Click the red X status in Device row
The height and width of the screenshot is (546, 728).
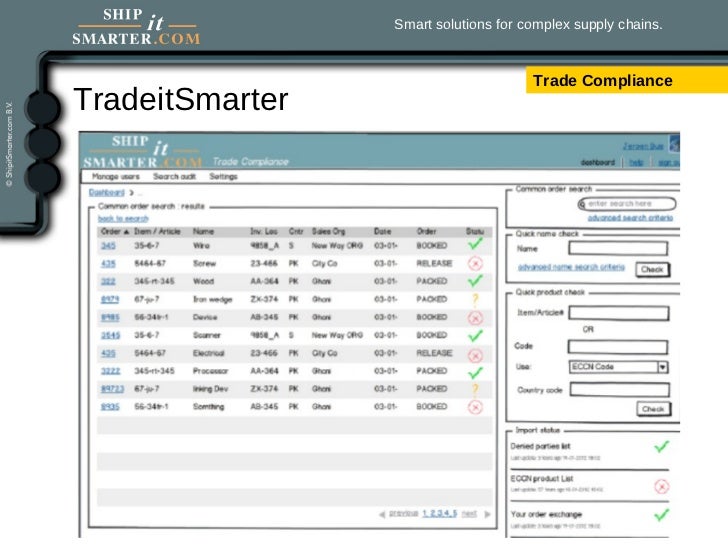pos(474,318)
